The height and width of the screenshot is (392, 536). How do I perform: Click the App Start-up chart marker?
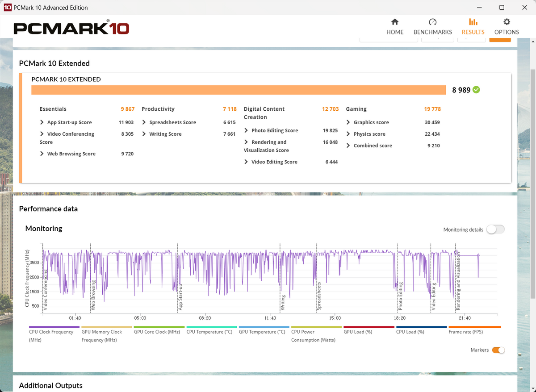[180, 297]
